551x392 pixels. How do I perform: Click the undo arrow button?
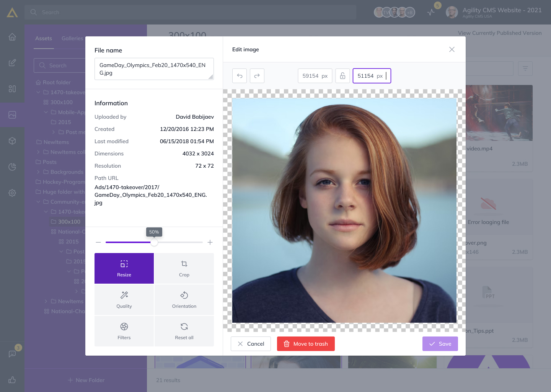(240, 76)
